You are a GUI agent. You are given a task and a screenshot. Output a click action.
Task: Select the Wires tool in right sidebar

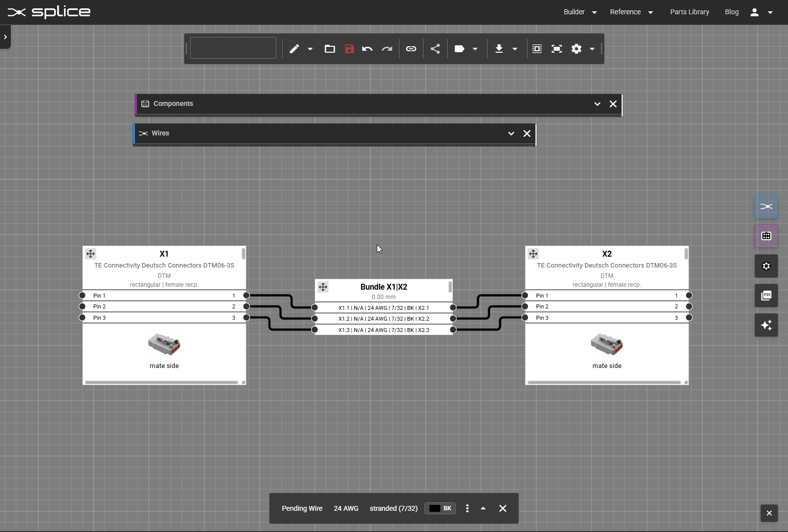[766, 206]
